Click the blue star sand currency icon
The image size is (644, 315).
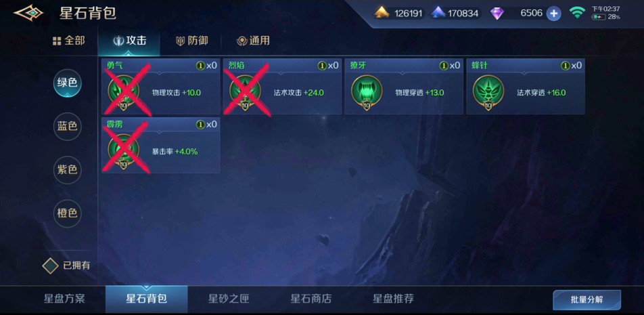point(438,13)
